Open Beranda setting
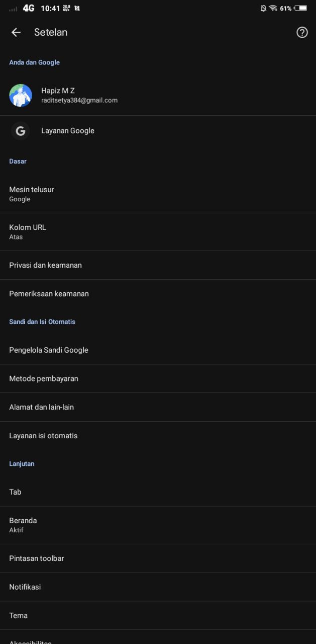The height and width of the screenshot is (644, 316). tap(158, 525)
